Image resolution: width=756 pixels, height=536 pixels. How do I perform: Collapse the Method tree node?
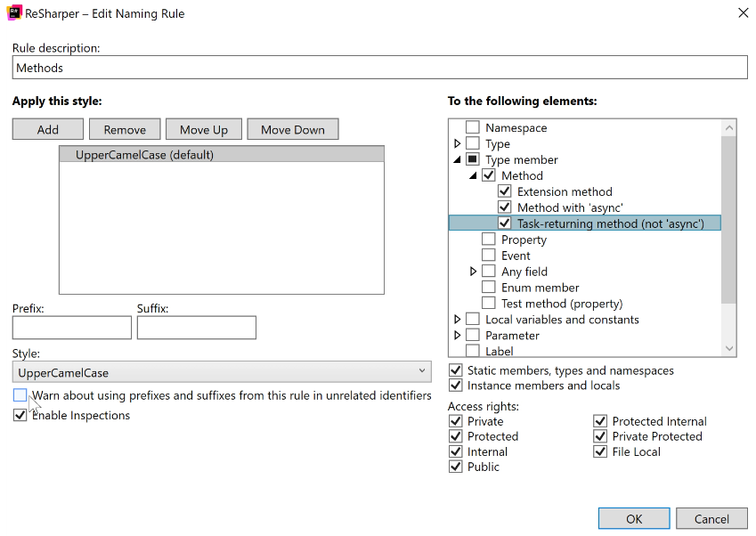[x=474, y=175]
